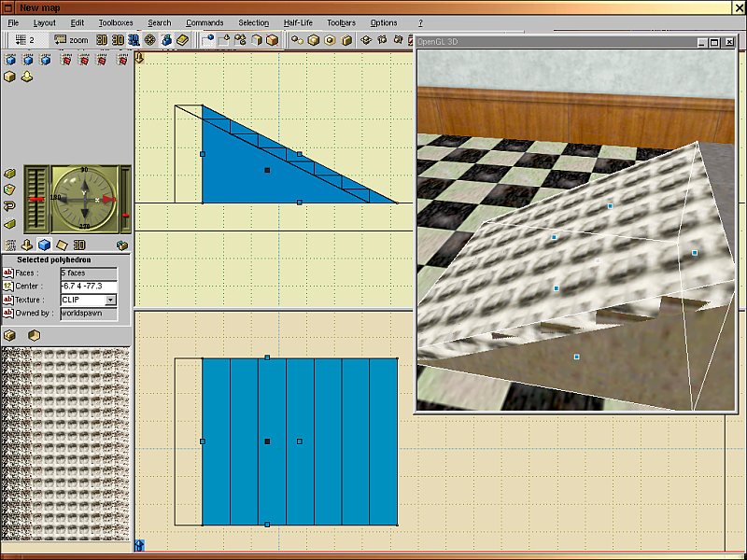The image size is (747, 560).
Task: Click the first blue cube in toolbox
Action: (10, 60)
